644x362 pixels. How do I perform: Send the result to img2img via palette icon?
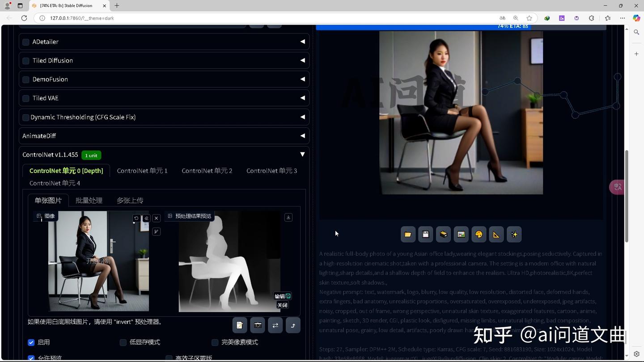tap(479, 234)
